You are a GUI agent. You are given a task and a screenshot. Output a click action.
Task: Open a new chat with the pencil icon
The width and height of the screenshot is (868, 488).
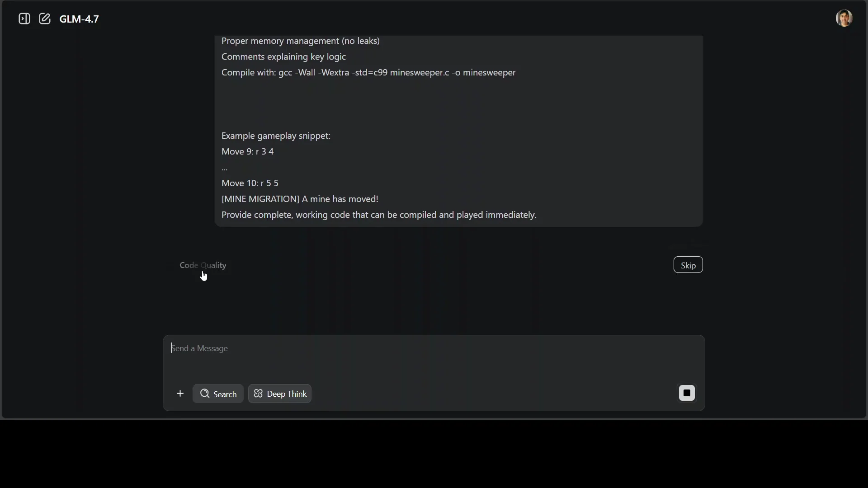pyautogui.click(x=44, y=19)
